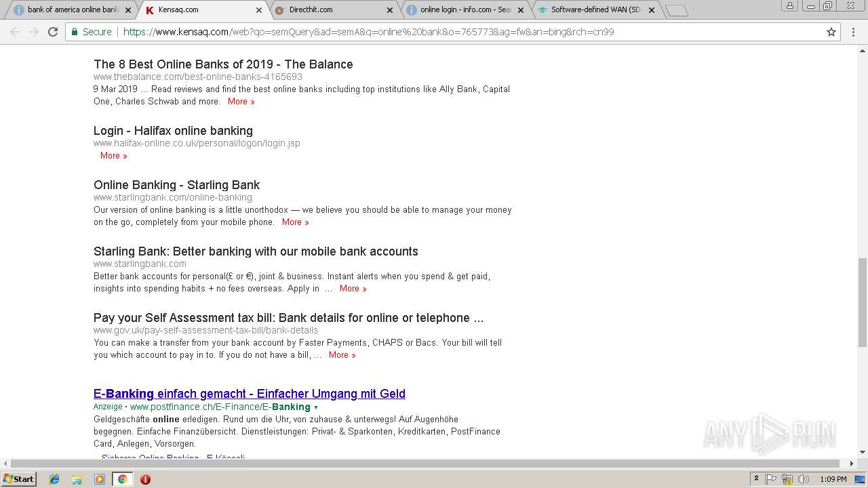Click the scroll up arrow on vertical scrollbar

click(862, 50)
